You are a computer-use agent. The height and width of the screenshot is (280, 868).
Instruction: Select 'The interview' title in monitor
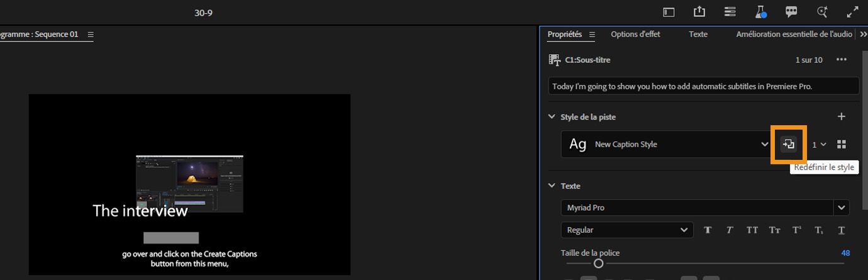(140, 211)
